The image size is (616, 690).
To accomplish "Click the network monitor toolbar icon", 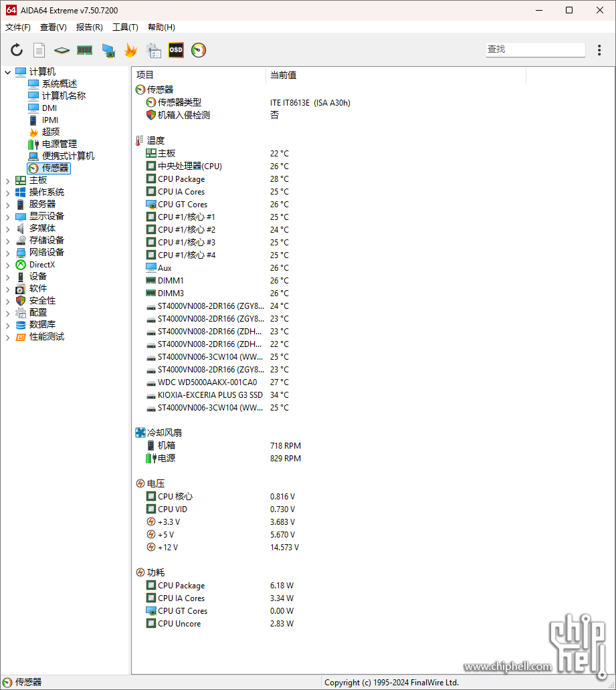I will [x=108, y=50].
